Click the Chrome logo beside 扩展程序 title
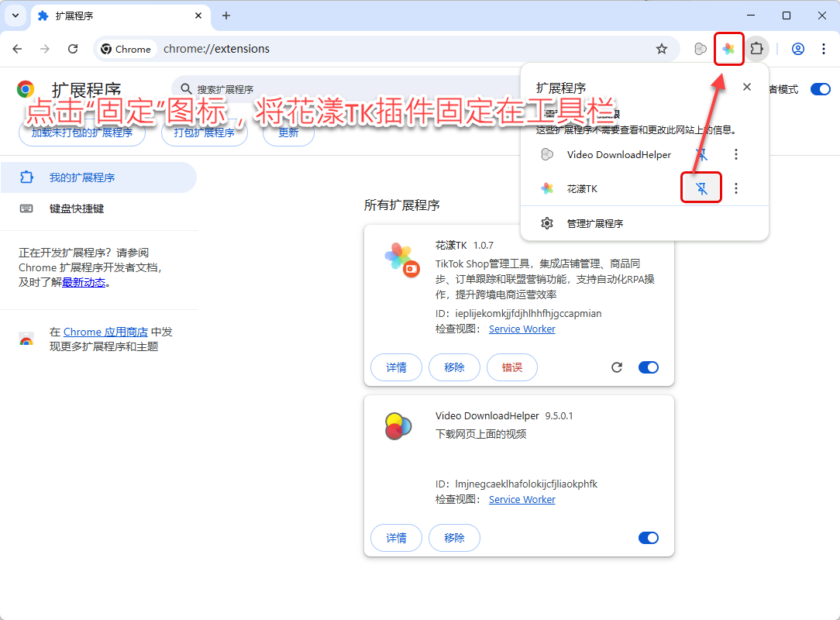The width and height of the screenshot is (840, 620). click(x=25, y=89)
